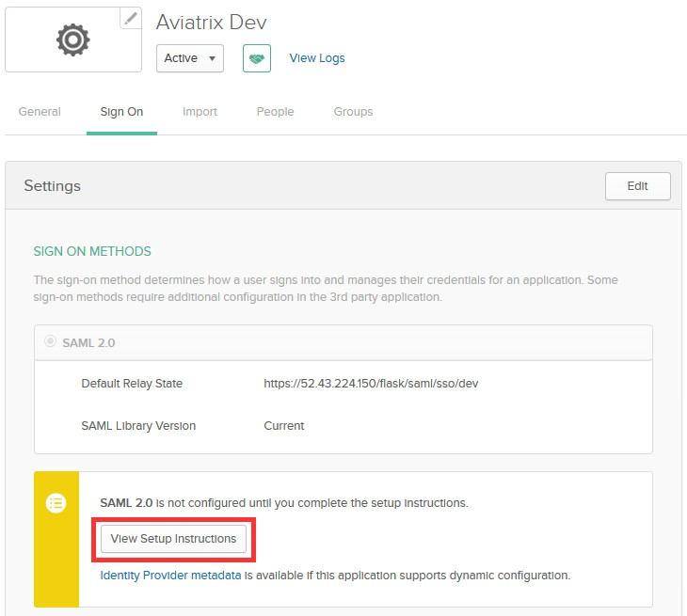Click the gear logo image of the app
The image size is (687, 616).
(x=73, y=39)
